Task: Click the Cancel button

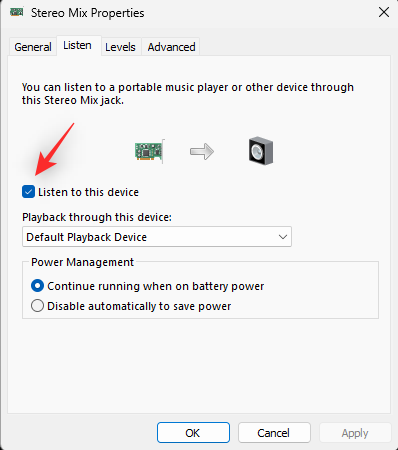Action: tap(274, 433)
